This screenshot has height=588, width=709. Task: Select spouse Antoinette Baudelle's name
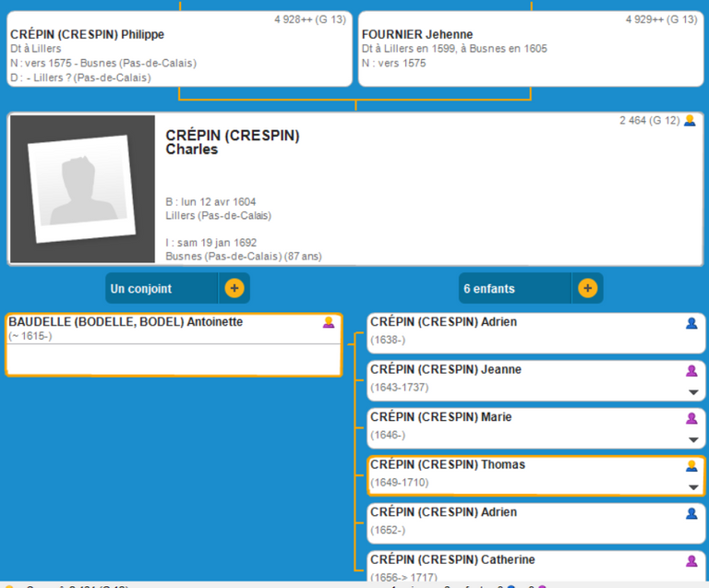126,322
